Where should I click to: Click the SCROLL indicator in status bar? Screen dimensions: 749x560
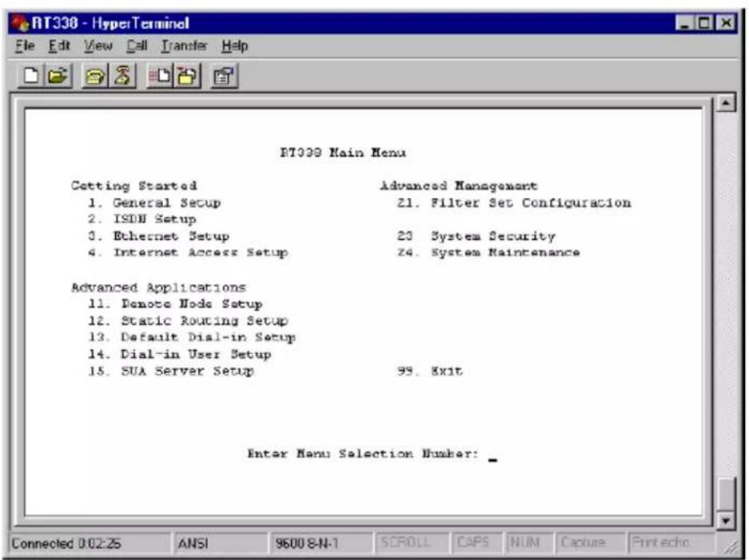pos(412,542)
